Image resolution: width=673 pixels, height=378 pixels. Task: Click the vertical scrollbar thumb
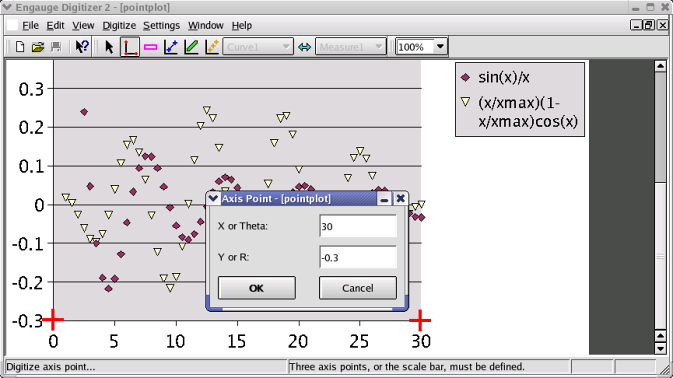tap(660, 127)
